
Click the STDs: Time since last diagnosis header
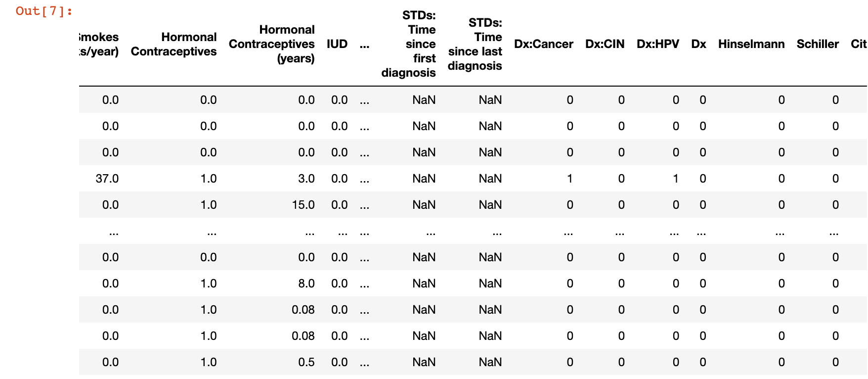(x=475, y=44)
